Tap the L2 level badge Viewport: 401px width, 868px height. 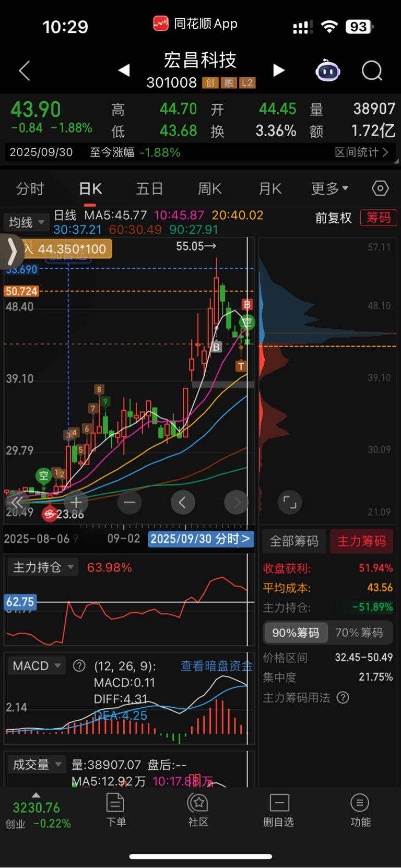pos(247,82)
